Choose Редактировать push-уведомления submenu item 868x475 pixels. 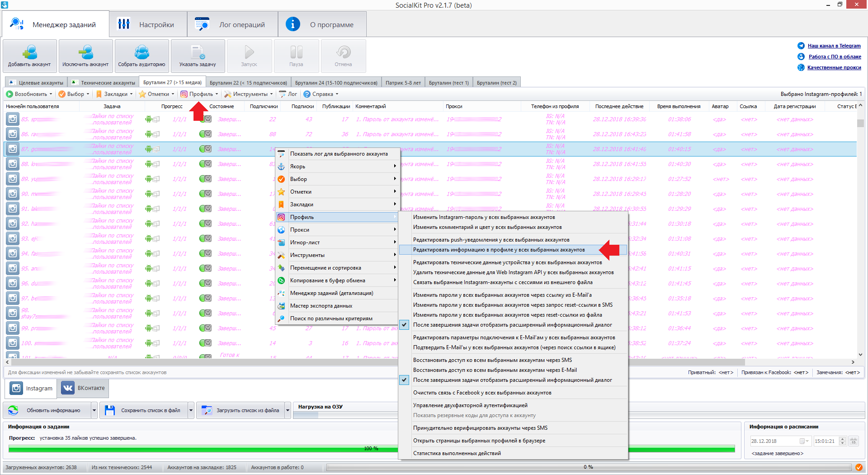pos(513,240)
